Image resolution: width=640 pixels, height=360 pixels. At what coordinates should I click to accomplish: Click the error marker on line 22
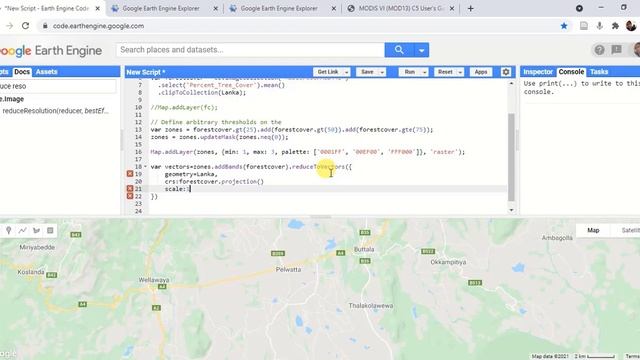coord(130,196)
